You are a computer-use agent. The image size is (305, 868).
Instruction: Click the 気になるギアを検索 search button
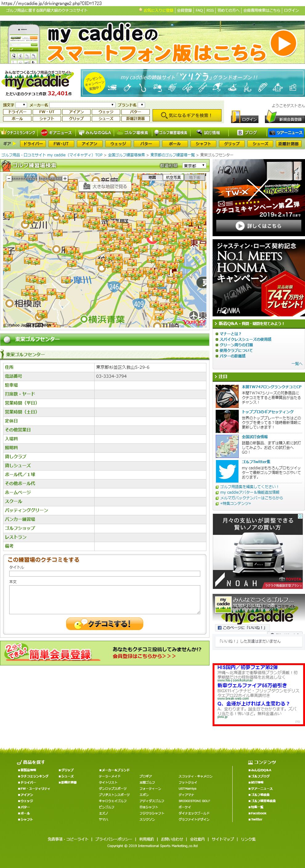[x=187, y=115]
